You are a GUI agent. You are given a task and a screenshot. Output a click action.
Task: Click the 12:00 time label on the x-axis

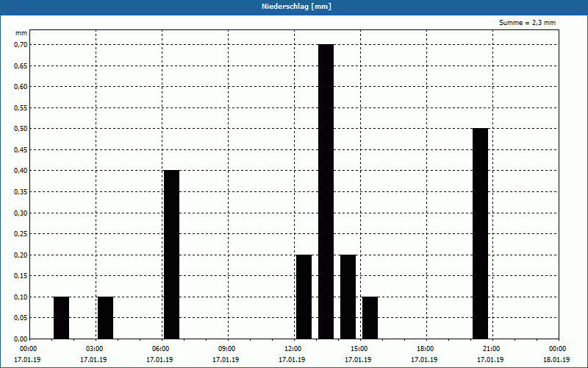pos(293,349)
